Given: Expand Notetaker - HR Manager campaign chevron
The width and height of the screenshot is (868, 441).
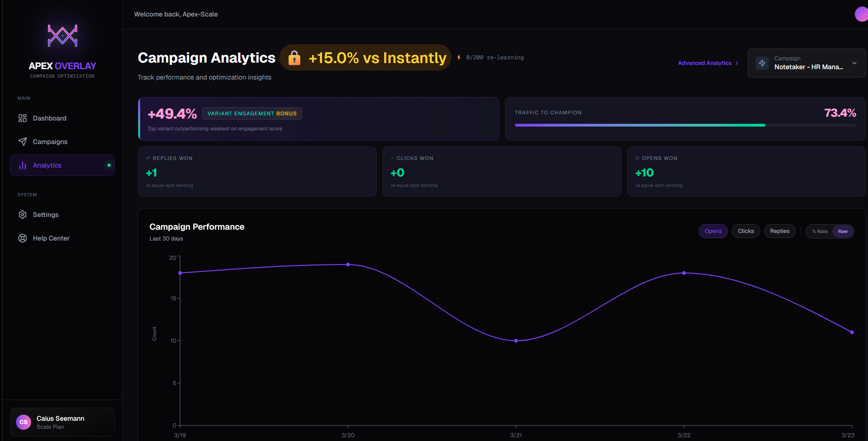Looking at the screenshot, I should click(855, 63).
